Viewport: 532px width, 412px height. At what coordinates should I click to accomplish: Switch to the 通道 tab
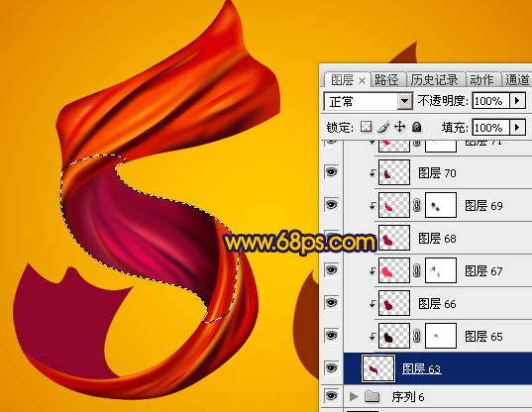(x=517, y=80)
